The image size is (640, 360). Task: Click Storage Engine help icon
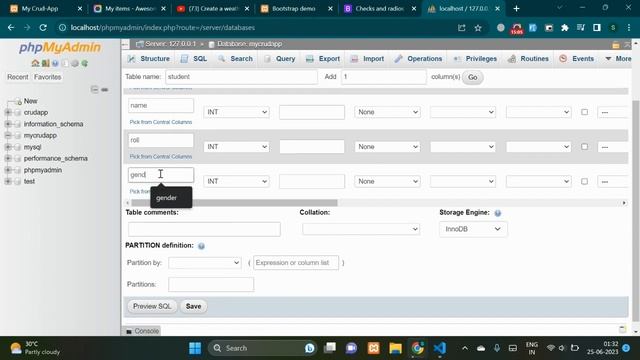pos(498,213)
